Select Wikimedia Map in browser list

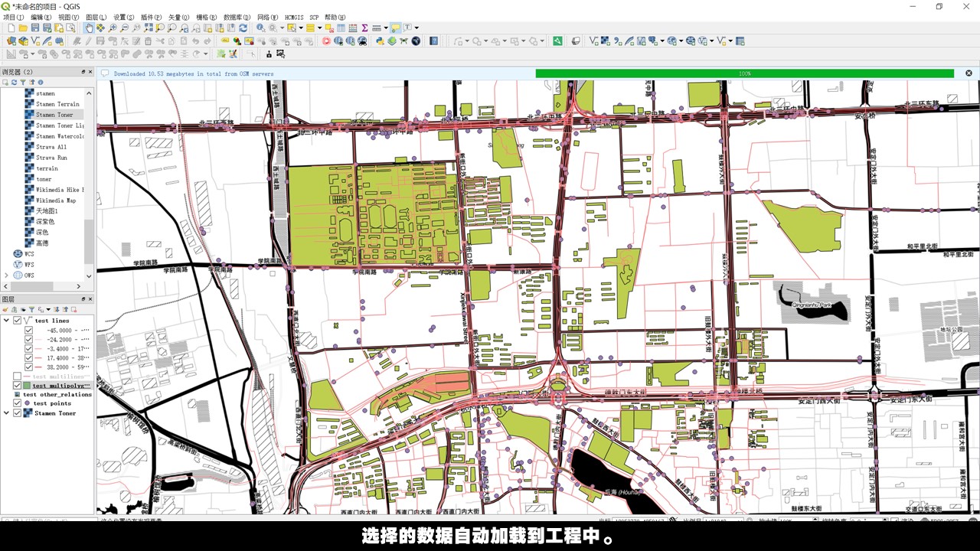[56, 201]
